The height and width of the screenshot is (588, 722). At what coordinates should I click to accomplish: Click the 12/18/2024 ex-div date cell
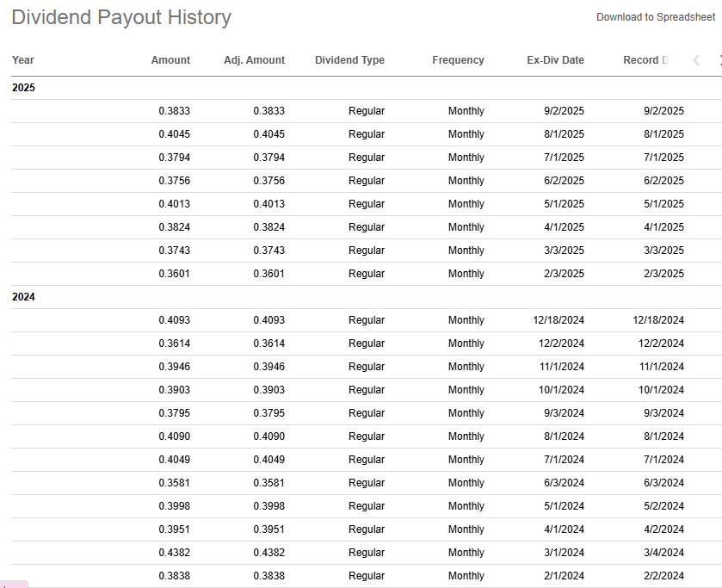click(x=558, y=320)
